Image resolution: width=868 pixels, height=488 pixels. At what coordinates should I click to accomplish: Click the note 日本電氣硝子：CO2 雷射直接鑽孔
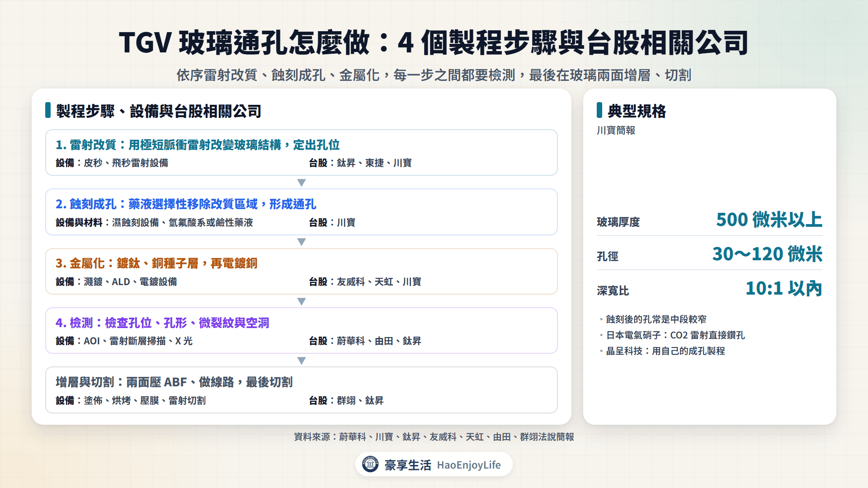point(675,335)
